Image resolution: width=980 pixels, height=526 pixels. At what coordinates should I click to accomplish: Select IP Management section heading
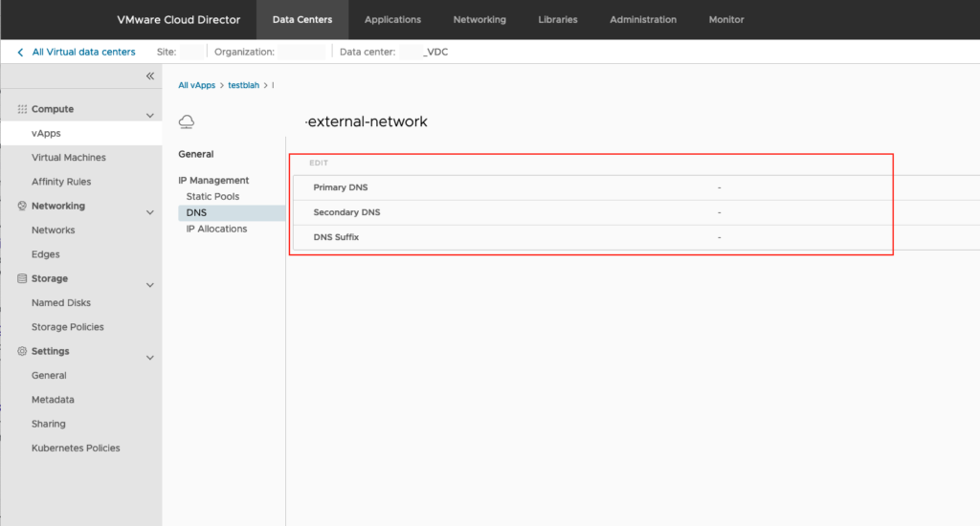point(213,181)
